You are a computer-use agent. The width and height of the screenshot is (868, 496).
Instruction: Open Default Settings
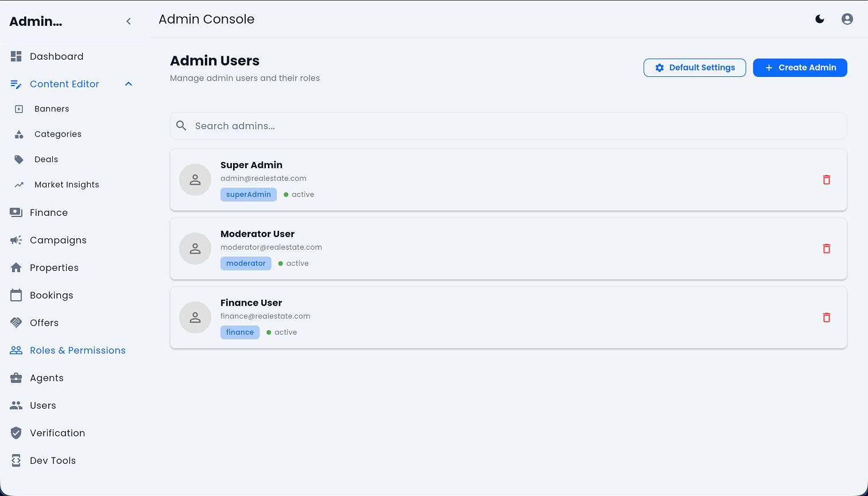point(695,67)
